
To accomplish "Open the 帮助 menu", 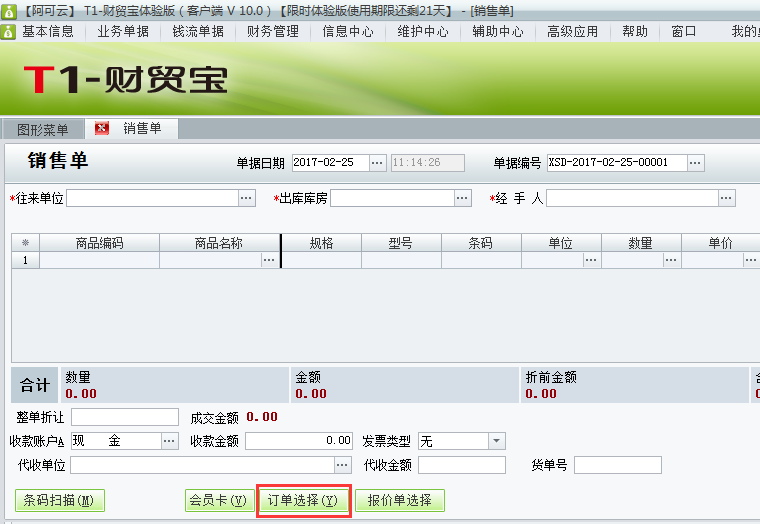I will [635, 32].
